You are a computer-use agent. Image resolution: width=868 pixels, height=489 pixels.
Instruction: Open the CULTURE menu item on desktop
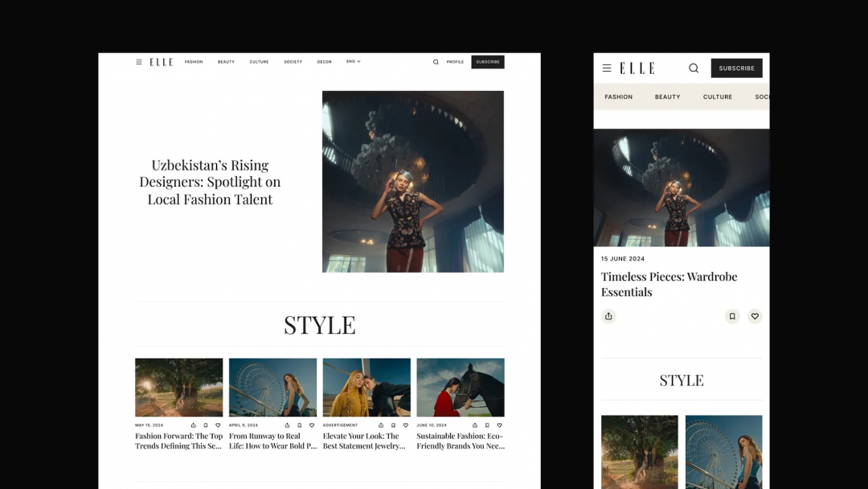tap(259, 62)
